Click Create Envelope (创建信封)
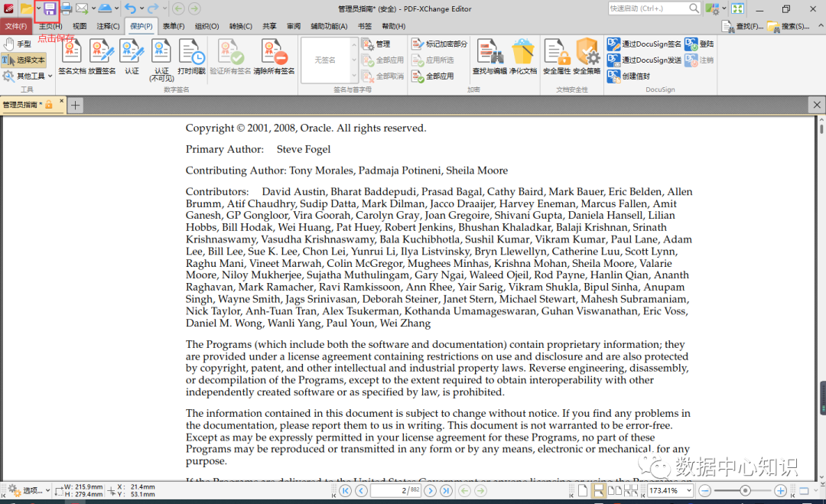 pos(629,76)
